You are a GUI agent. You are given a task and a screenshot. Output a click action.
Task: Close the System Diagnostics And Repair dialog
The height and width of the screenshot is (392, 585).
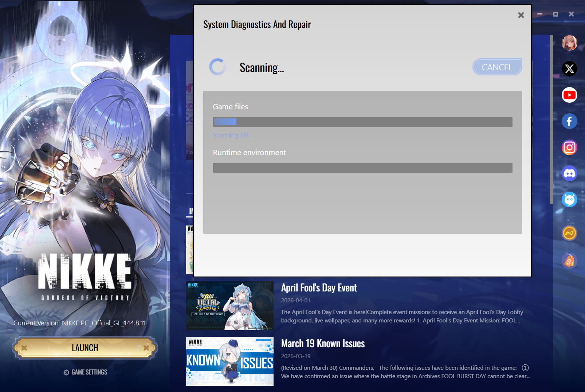521,15
